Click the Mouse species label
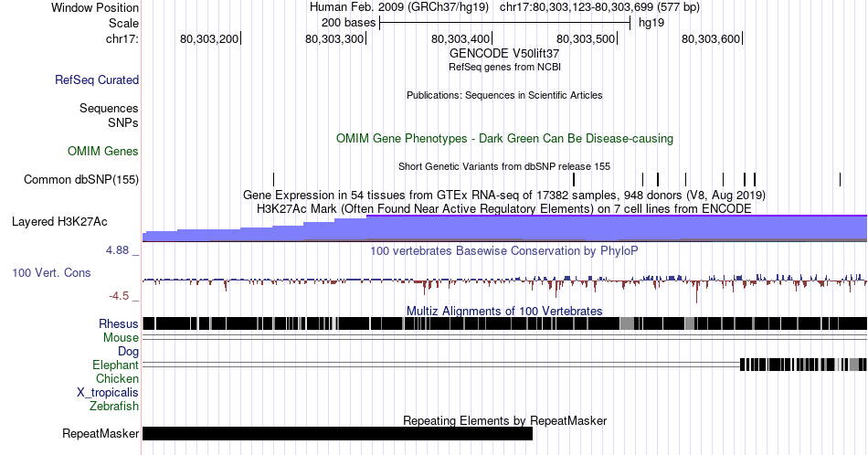Image resolution: width=868 pixels, height=455 pixels. click(x=121, y=338)
